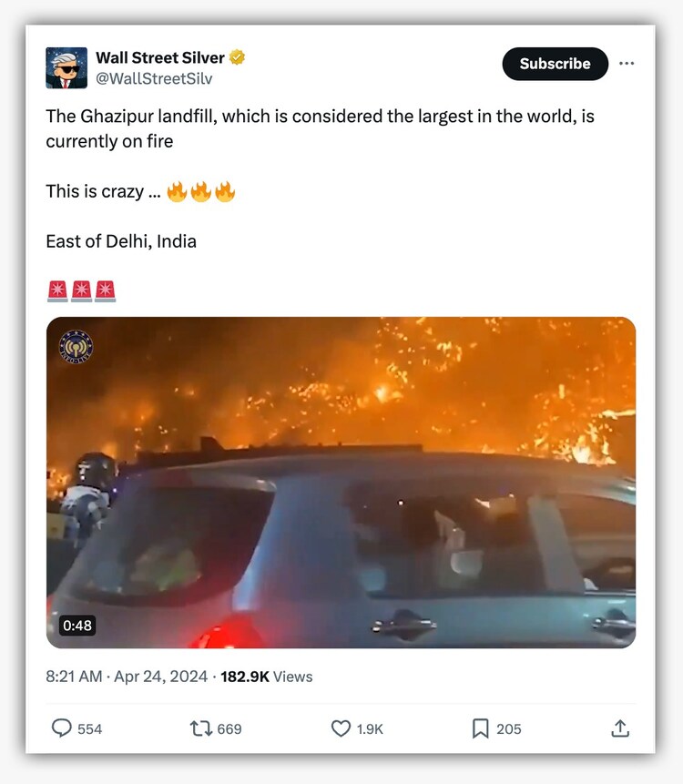Click the gold verified badge
Viewport: 683px width, 784px height.
(239, 58)
